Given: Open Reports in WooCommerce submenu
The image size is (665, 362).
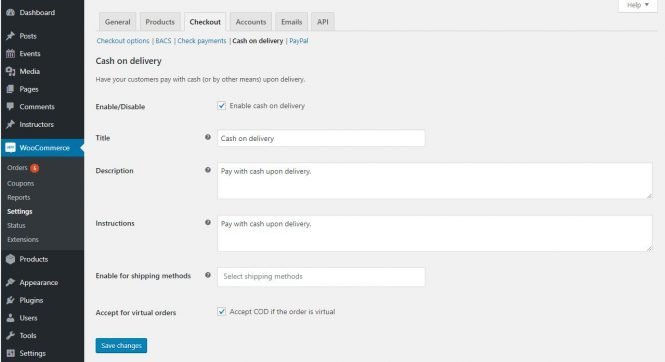Looking at the screenshot, I should pyautogui.click(x=19, y=198).
